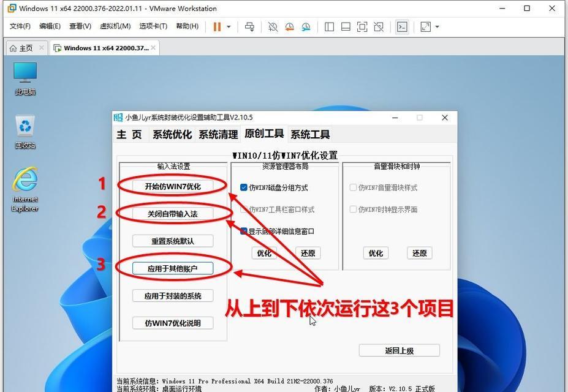Viewport: 568px width, 392px height.
Task: Click the 应用于封装的系统 button
Action: tap(173, 296)
